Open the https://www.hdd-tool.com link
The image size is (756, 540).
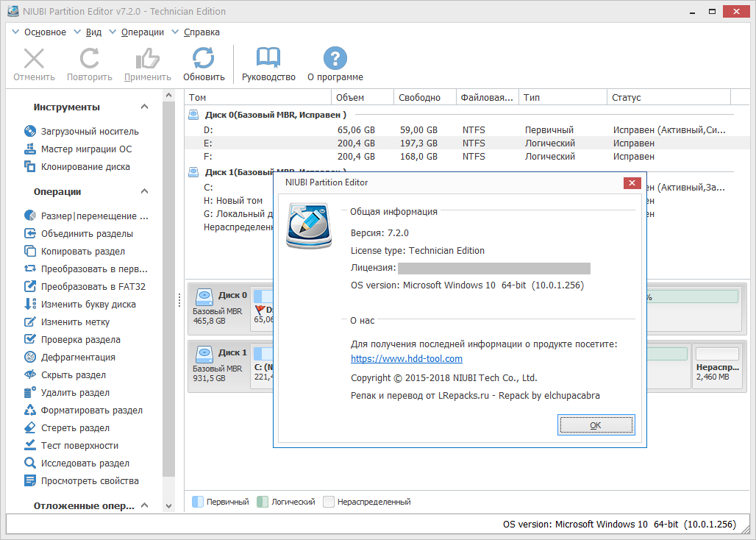[x=407, y=359]
